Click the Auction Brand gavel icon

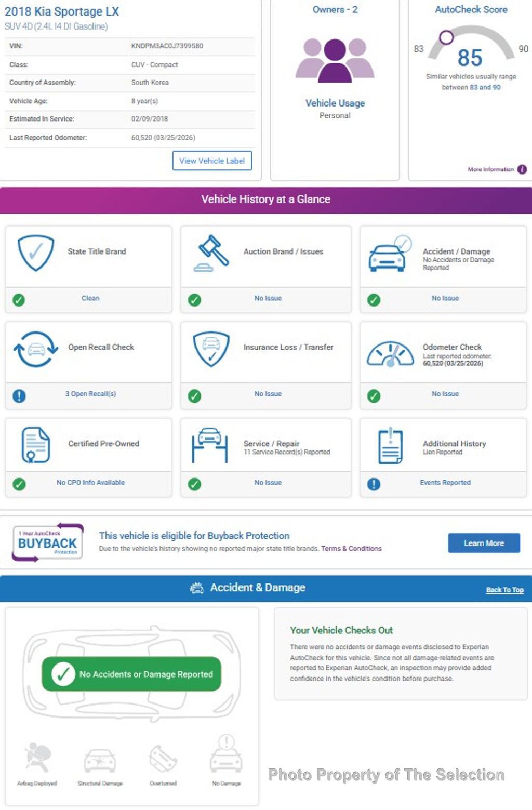point(211,253)
